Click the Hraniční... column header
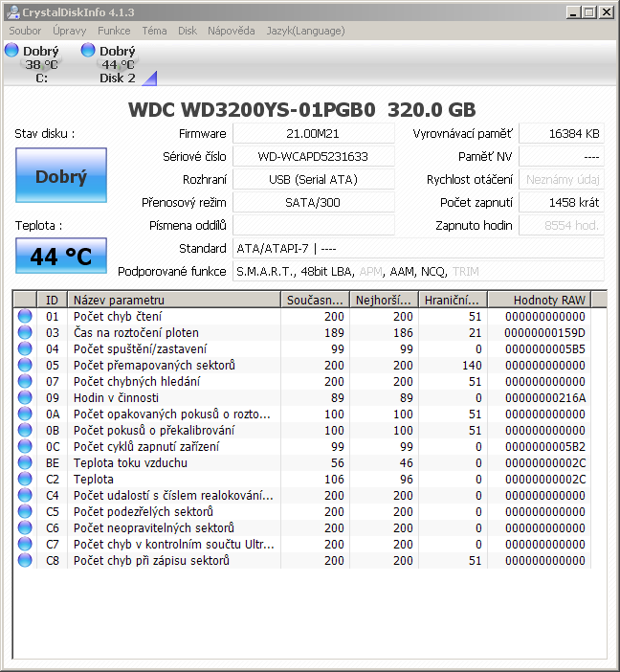Screen dimensions: 620x672 click(454, 300)
